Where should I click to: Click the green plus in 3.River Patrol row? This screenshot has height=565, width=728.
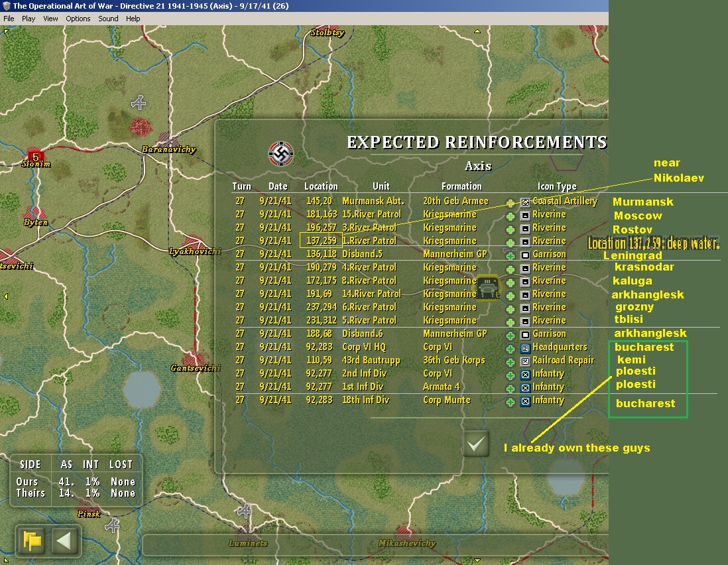pyautogui.click(x=511, y=230)
